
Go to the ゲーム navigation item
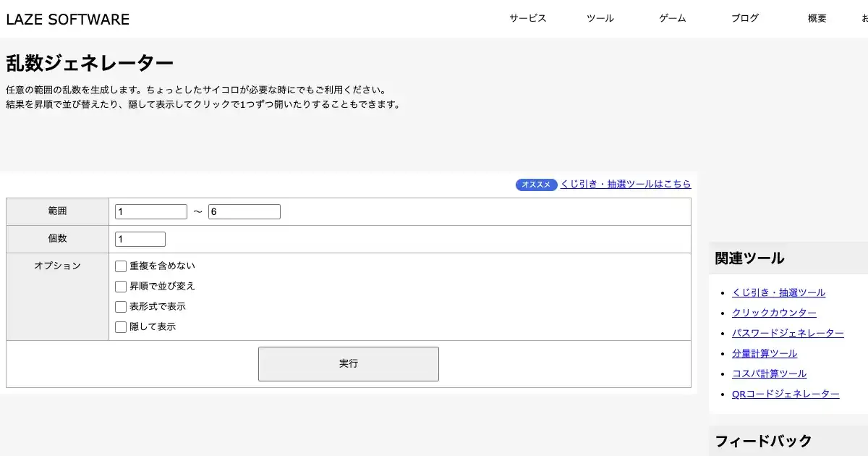coord(672,19)
